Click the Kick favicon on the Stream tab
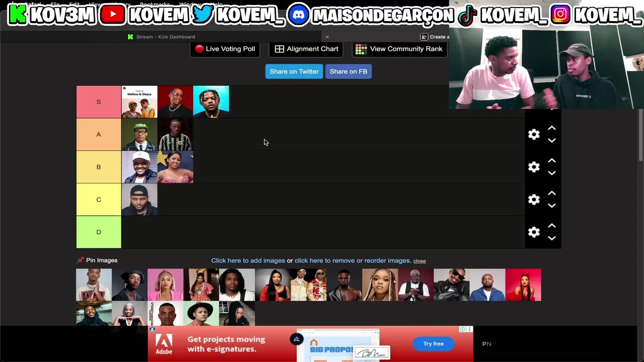Image resolution: width=644 pixels, height=362 pixels. click(x=131, y=37)
